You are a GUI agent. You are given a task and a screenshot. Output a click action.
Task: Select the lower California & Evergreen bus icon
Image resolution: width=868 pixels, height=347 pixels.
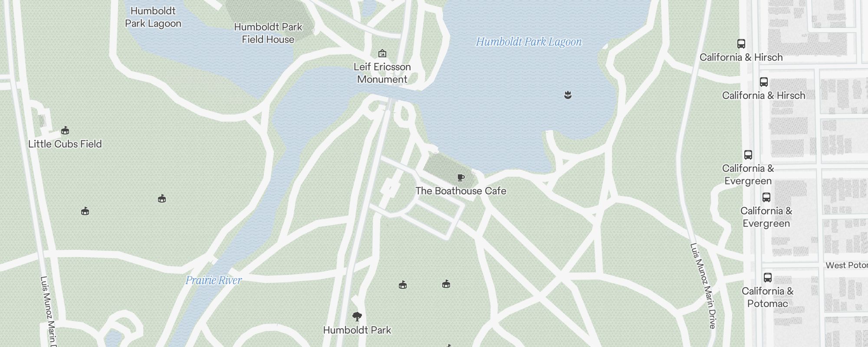click(766, 197)
